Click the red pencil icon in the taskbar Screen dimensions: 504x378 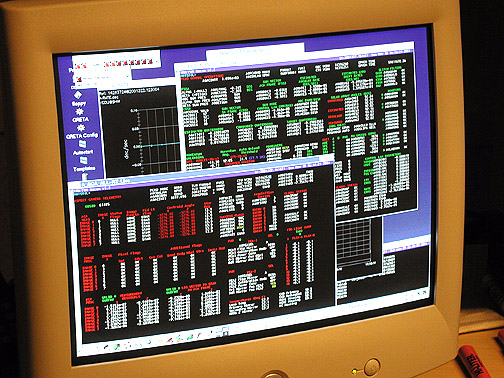point(170,340)
